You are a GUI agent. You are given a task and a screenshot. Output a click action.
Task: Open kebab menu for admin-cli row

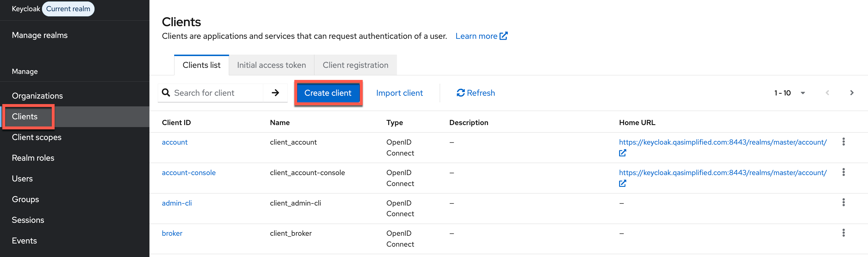pos(843,202)
